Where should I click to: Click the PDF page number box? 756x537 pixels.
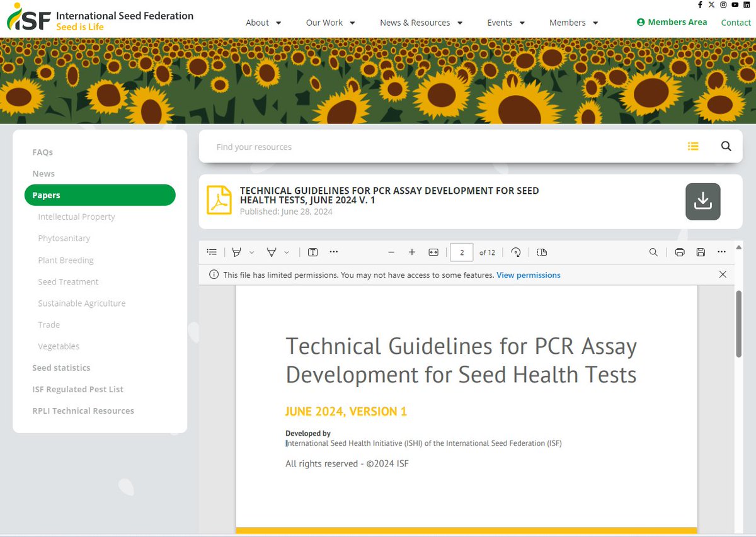(462, 252)
